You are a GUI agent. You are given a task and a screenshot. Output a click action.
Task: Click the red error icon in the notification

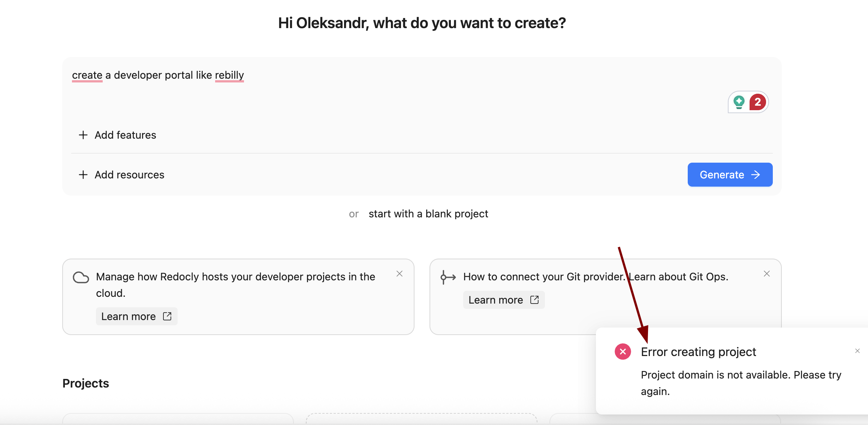click(623, 352)
